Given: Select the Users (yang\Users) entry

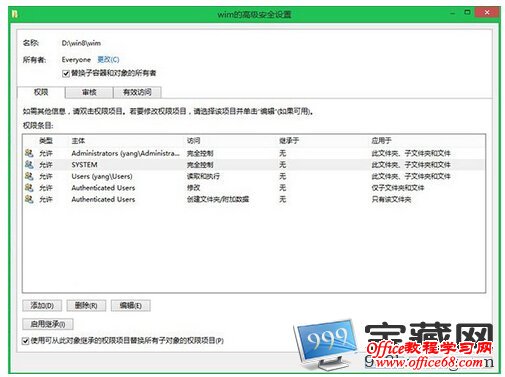Looking at the screenshot, I should click(x=254, y=176).
